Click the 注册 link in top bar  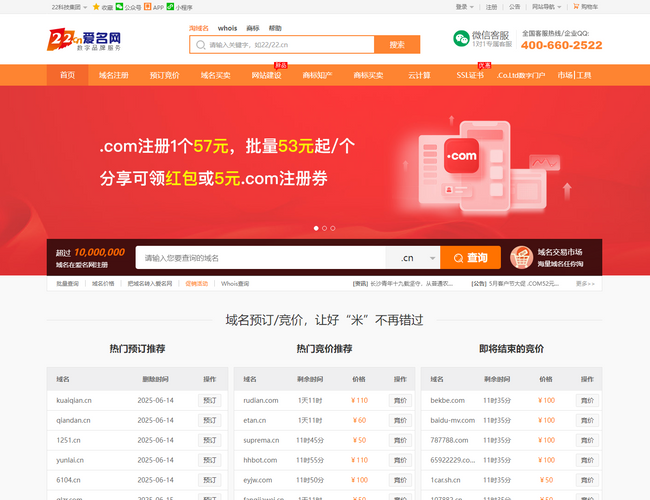click(x=491, y=7)
